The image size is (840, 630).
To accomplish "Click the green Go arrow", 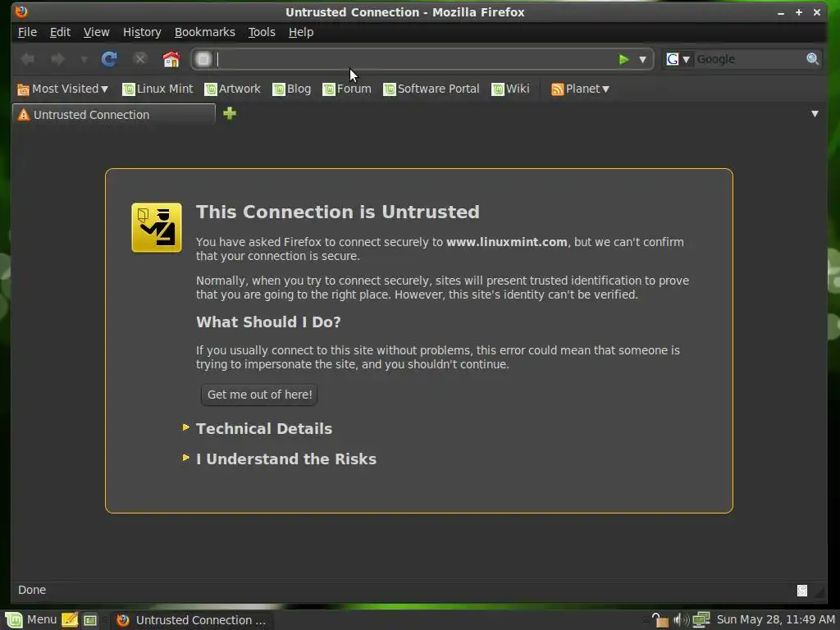I will (623, 59).
